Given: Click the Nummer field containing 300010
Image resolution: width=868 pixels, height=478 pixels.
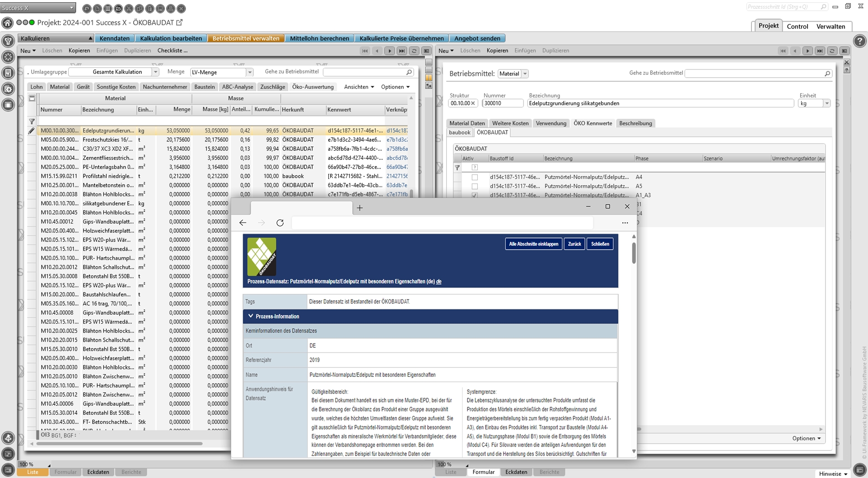Looking at the screenshot, I should pyautogui.click(x=502, y=103).
